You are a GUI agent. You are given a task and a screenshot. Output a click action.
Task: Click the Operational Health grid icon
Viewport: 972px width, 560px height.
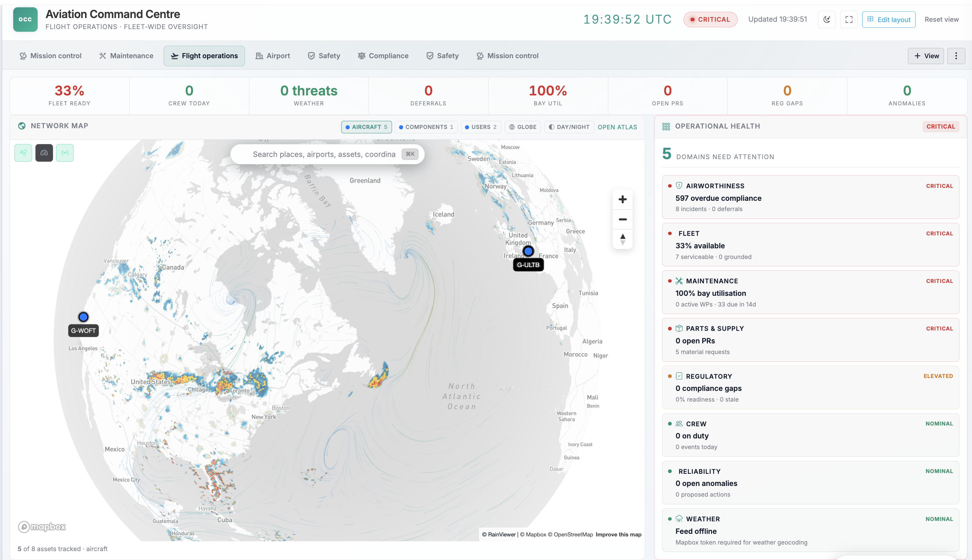[x=666, y=126]
